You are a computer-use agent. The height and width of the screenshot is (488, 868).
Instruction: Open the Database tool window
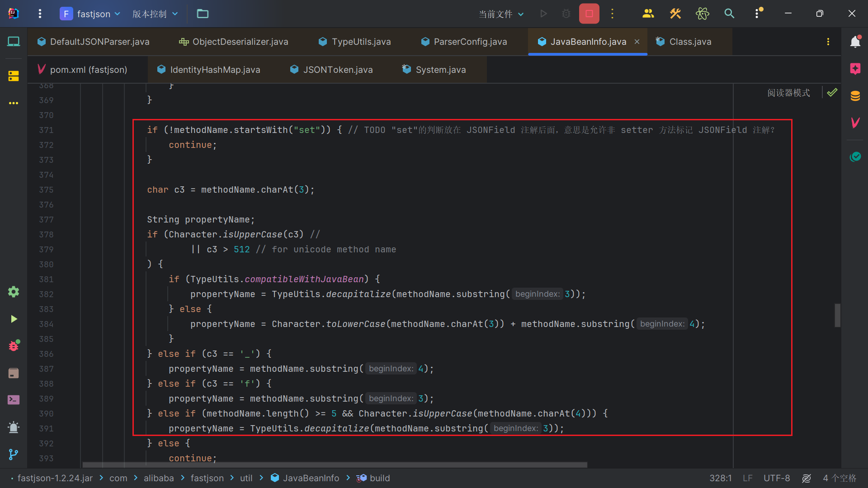855,96
